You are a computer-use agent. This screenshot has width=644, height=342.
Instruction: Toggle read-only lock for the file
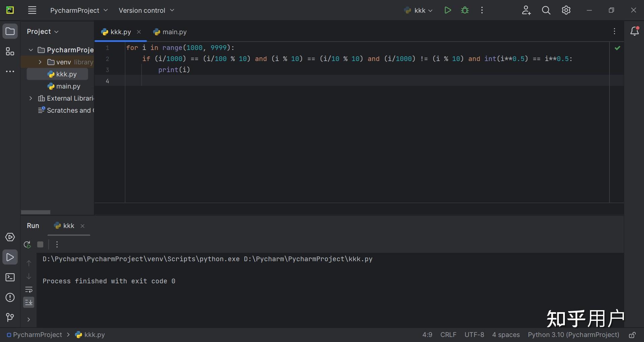click(x=632, y=335)
